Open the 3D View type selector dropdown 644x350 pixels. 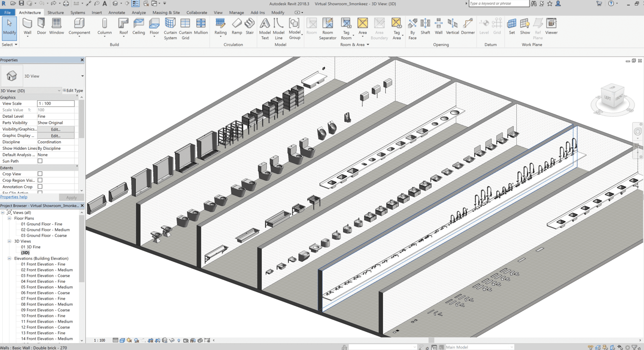tap(82, 76)
